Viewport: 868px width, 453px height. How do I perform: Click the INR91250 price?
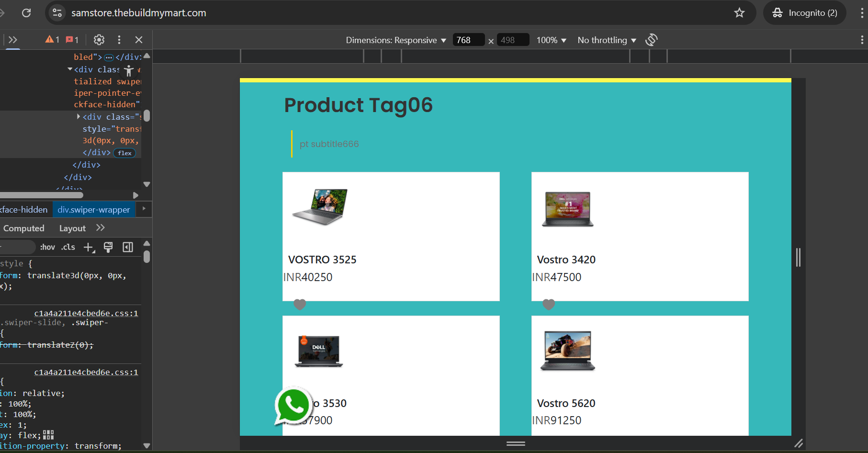coord(557,420)
